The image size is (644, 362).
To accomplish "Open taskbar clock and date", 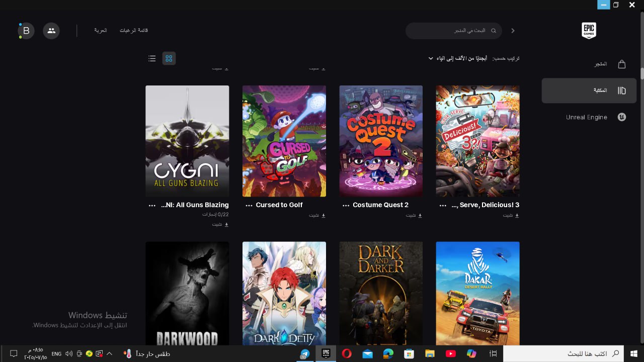I will pos(36,353).
